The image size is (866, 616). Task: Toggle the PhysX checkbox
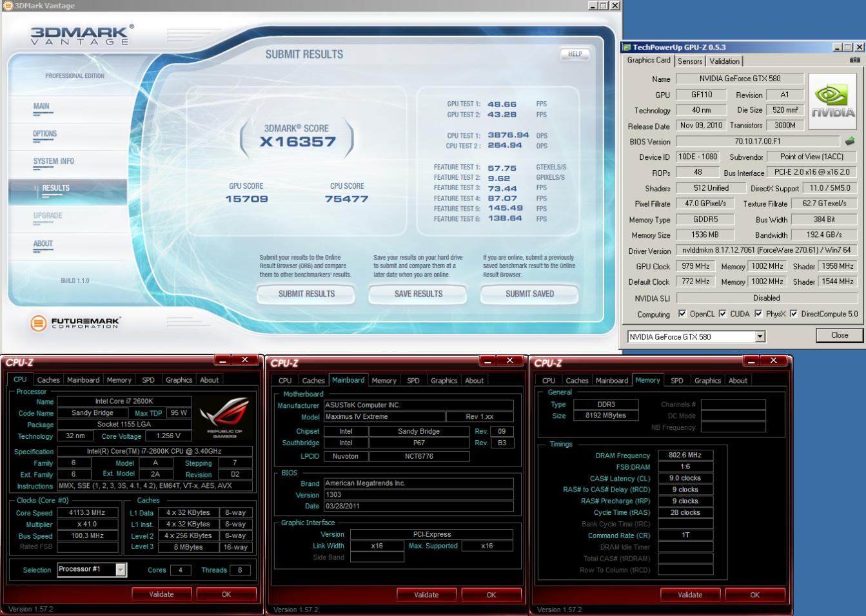point(758,314)
